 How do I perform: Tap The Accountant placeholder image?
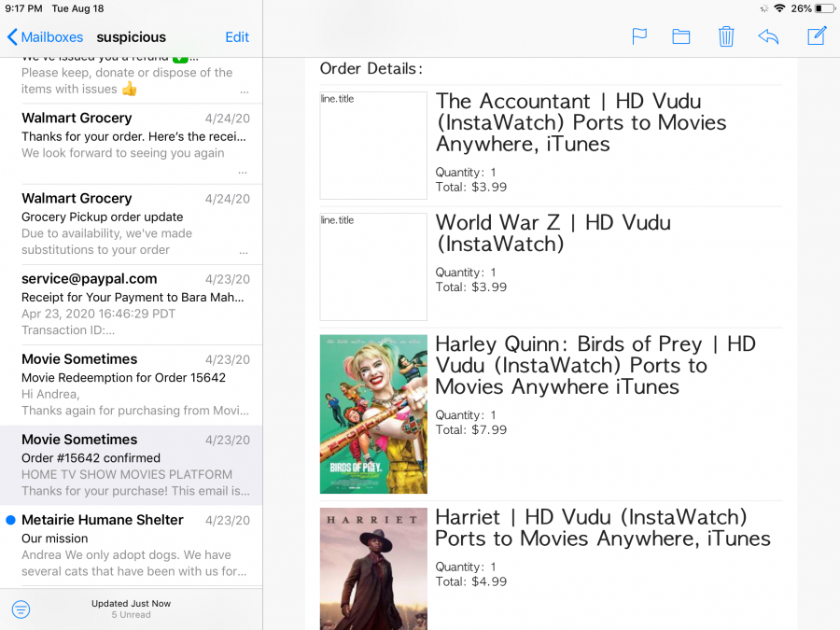pyautogui.click(x=373, y=146)
